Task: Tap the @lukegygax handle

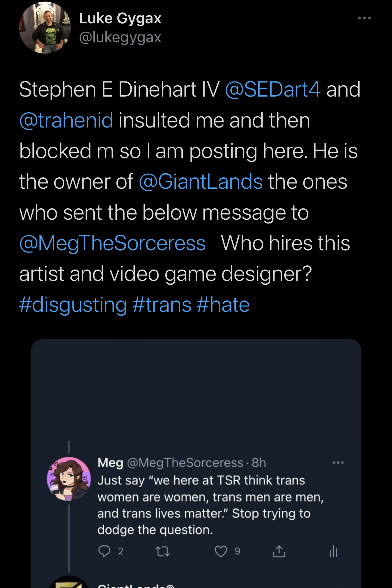Action: point(120,37)
